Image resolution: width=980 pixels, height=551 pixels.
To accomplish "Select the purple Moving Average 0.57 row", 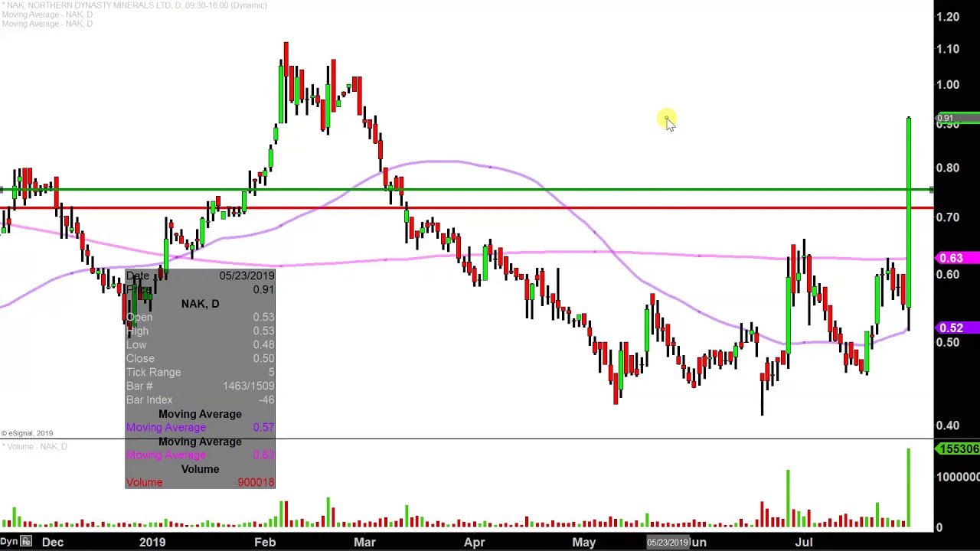I will point(200,427).
